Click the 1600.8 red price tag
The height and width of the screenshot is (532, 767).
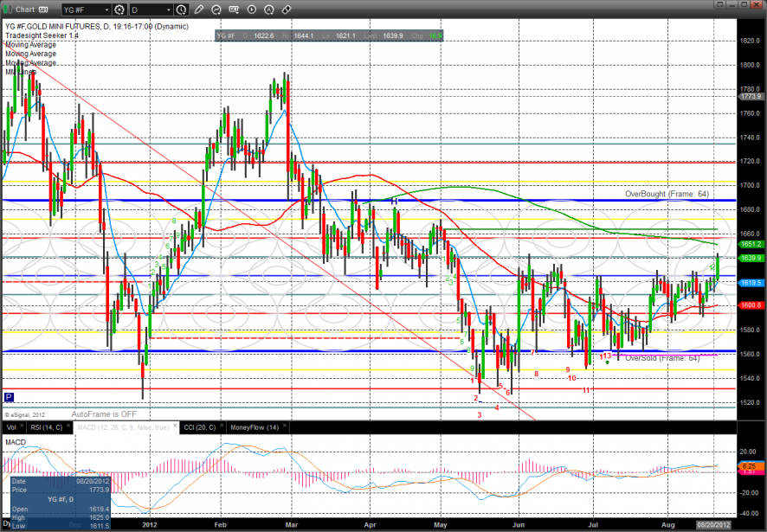[751, 304]
